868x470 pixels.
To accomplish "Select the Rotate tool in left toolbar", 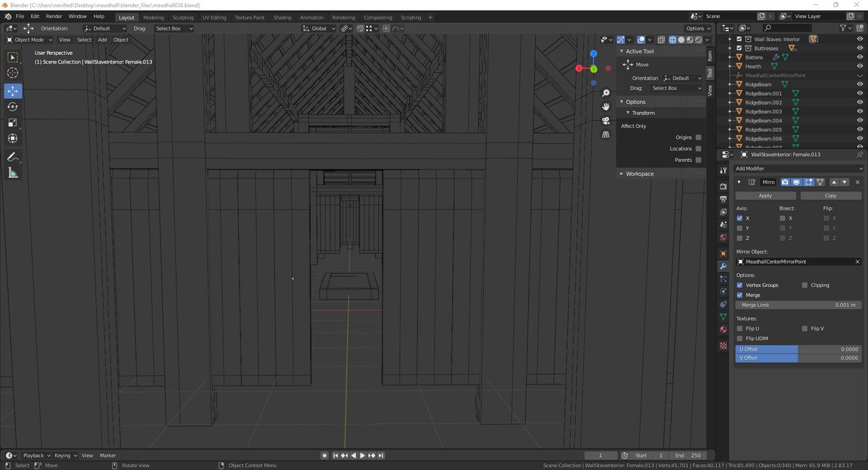I will coord(12,106).
